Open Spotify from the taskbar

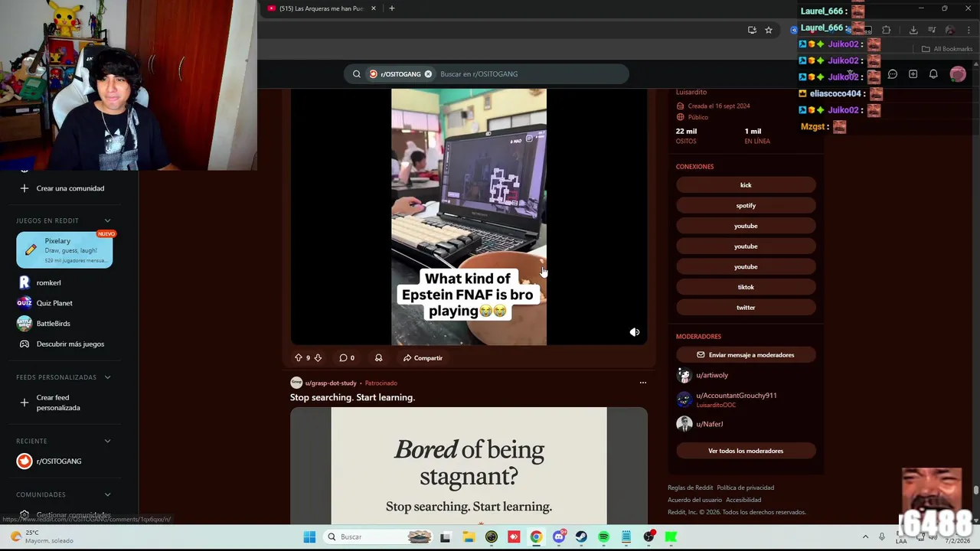pos(603,537)
